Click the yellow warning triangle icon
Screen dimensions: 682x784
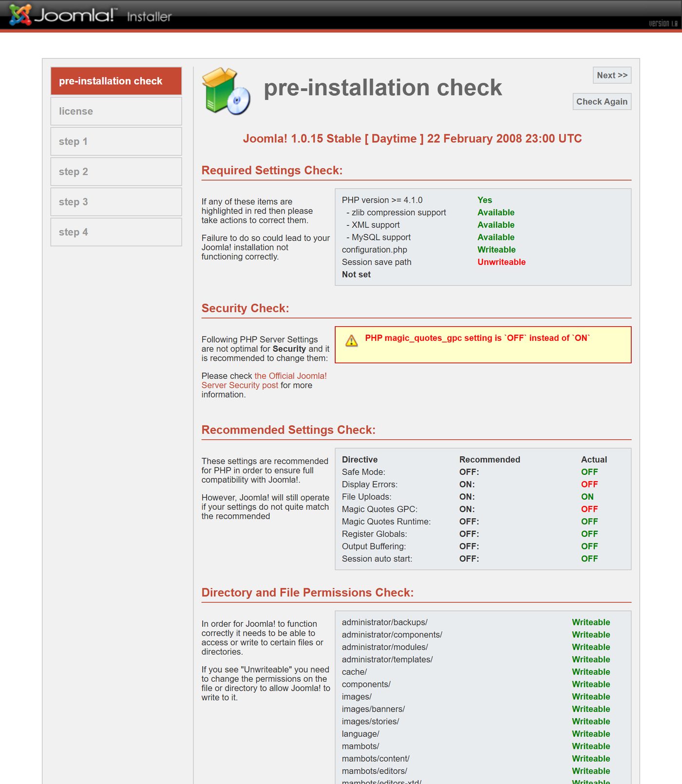[351, 341]
